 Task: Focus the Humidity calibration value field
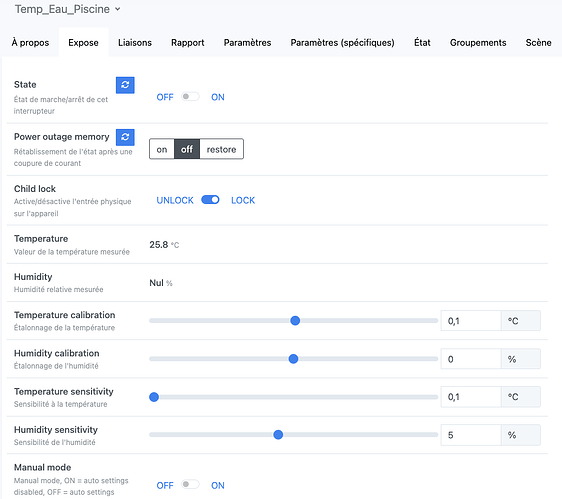[471, 359]
